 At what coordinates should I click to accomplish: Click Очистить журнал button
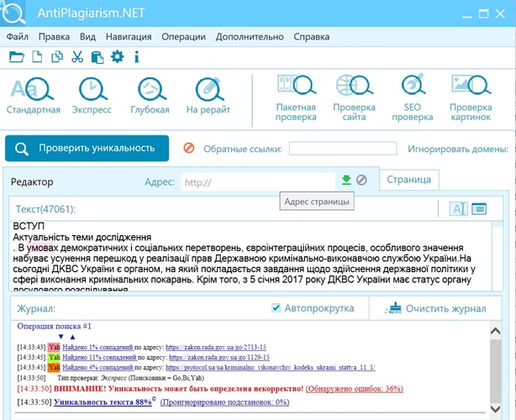click(435, 308)
